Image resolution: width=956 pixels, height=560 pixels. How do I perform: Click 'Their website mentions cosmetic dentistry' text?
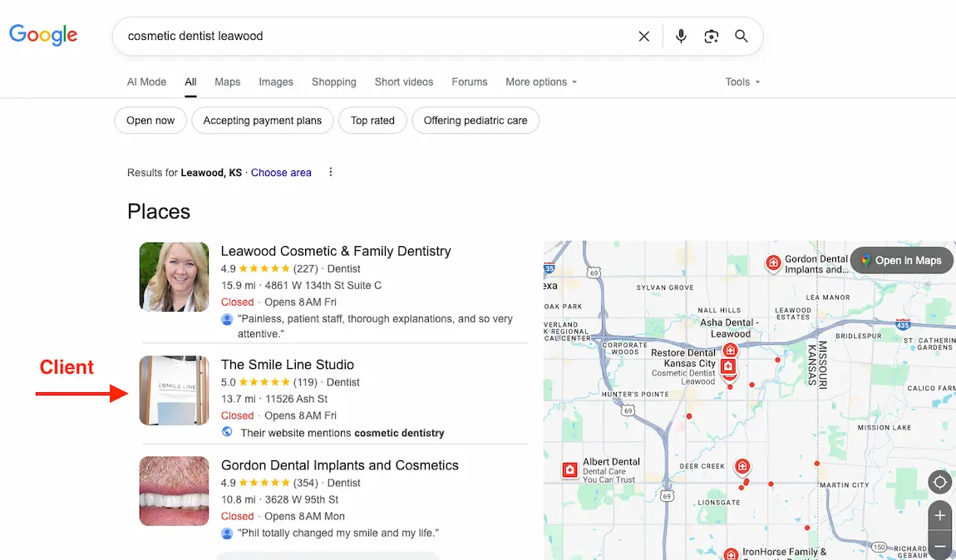point(342,433)
